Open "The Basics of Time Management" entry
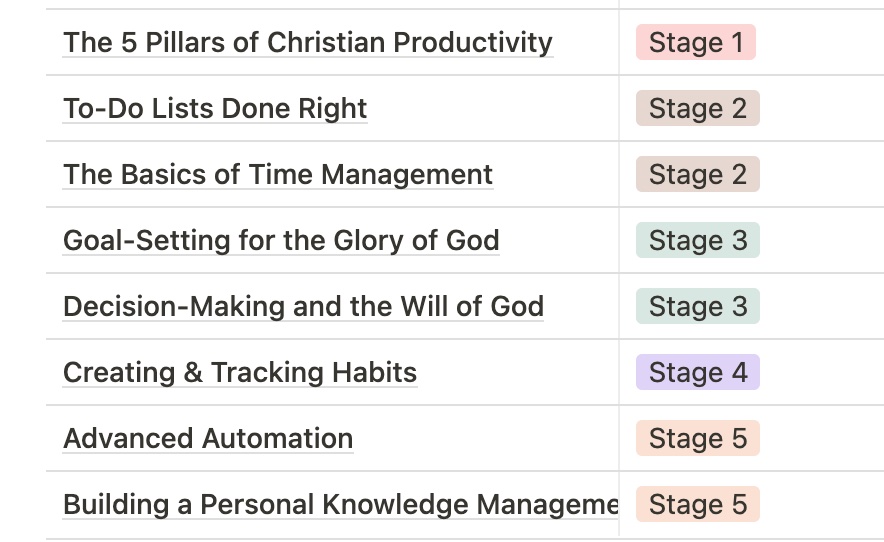Viewport: 884px width, 542px height. 278,174
